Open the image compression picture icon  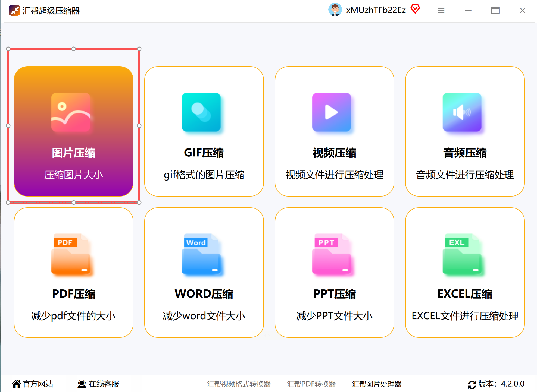click(x=71, y=112)
